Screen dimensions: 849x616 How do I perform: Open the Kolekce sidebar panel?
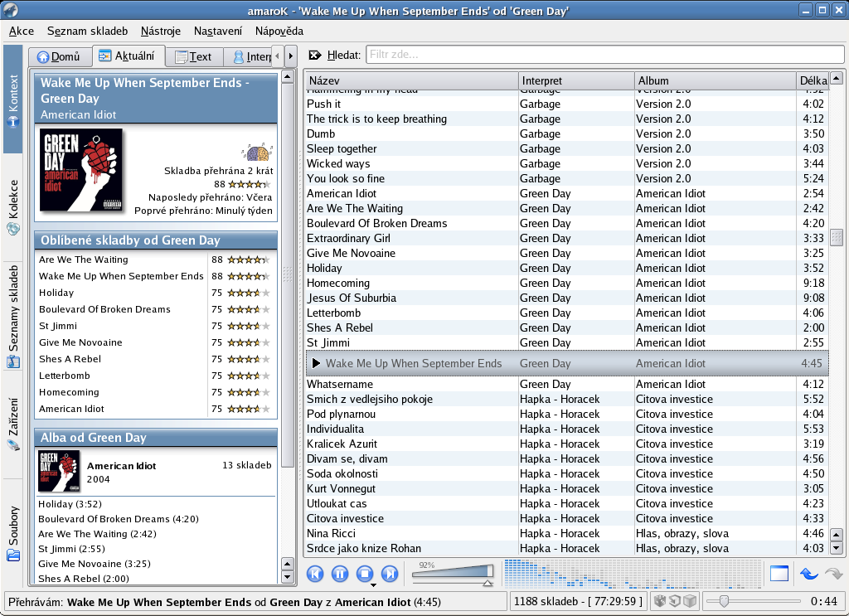point(13,206)
